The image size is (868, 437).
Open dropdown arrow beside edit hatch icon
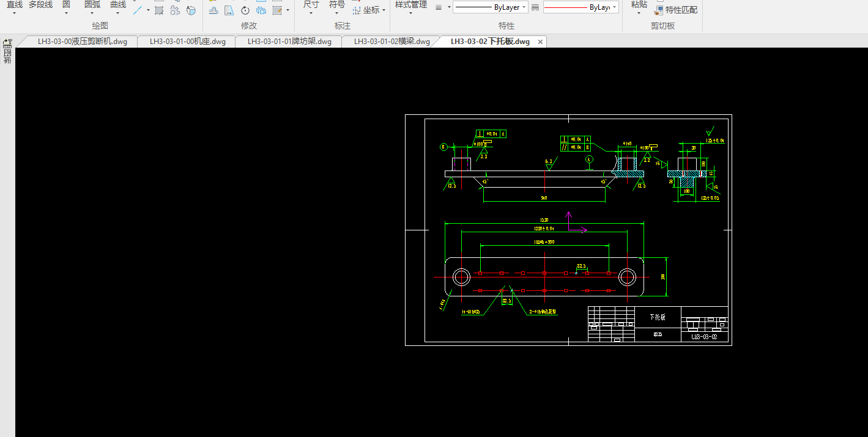pos(287,10)
